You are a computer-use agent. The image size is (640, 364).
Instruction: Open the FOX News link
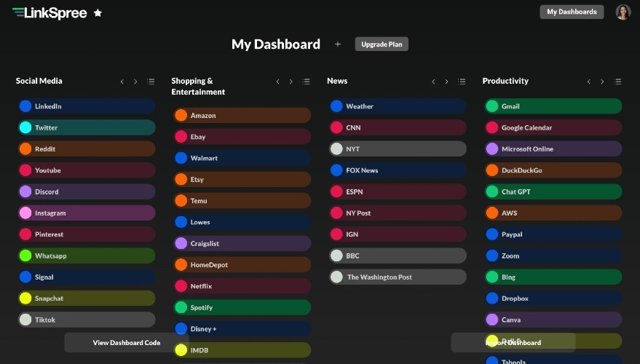[398, 170]
